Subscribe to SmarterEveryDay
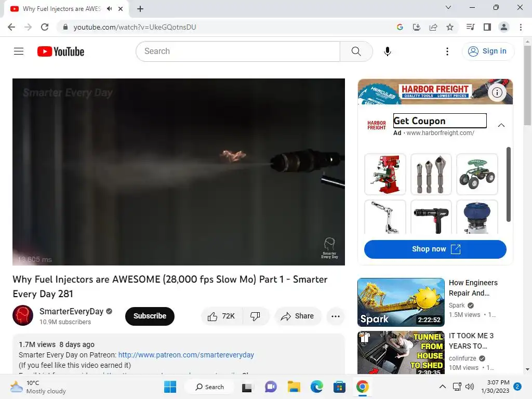 coord(150,316)
